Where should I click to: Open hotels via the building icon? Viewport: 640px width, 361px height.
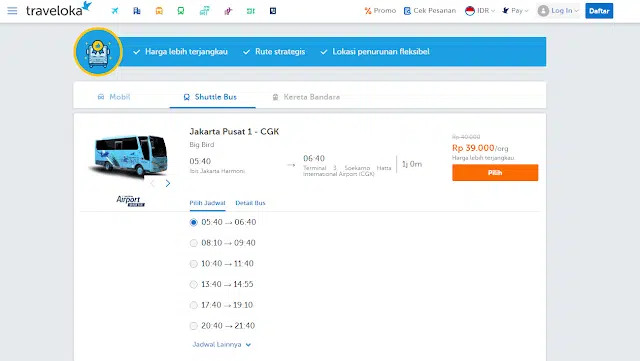point(137,11)
